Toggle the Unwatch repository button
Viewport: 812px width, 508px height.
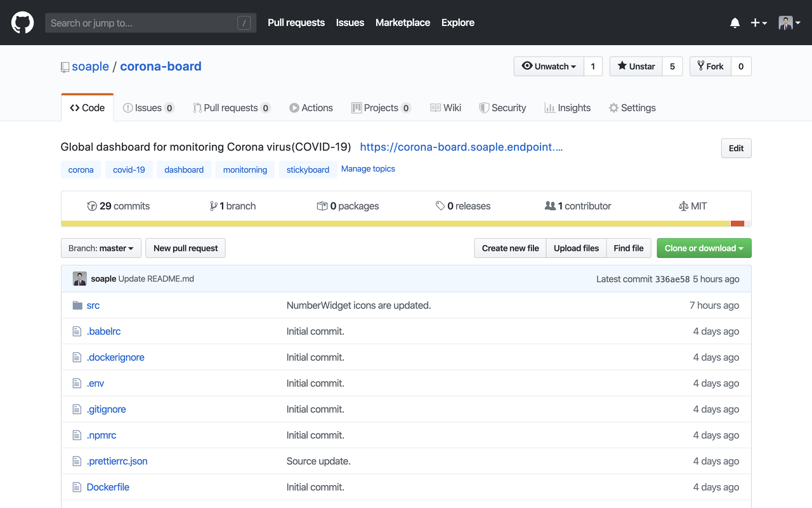pyautogui.click(x=549, y=66)
